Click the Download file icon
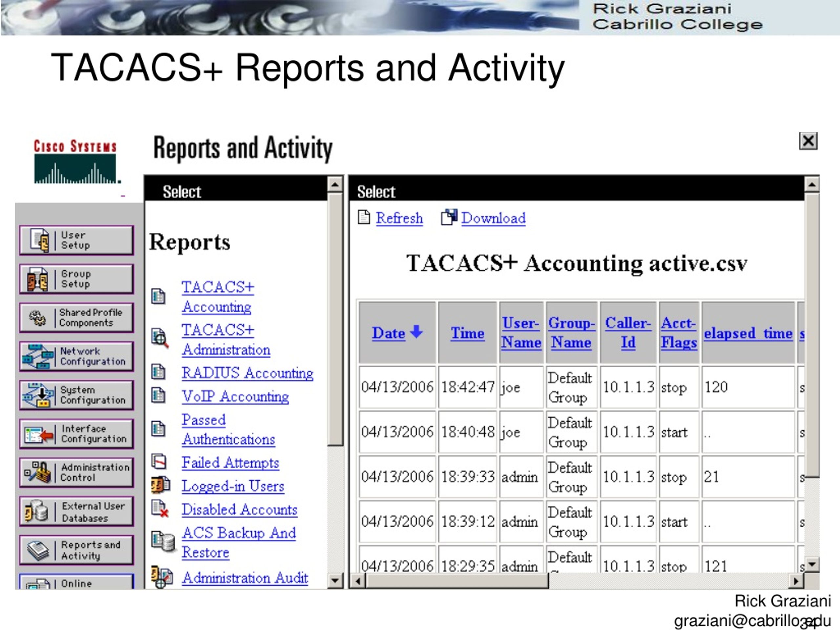 [x=449, y=217]
